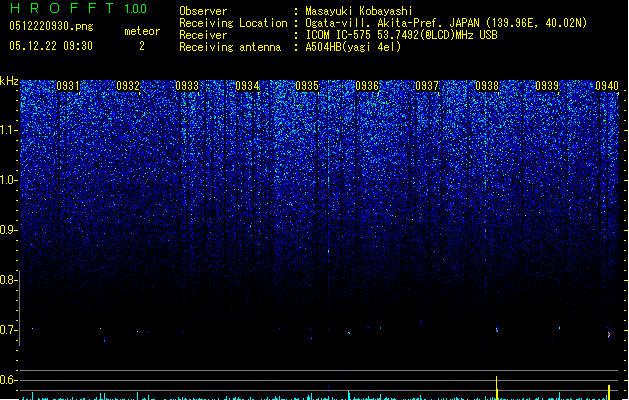The image size is (629, 400).
Task: Click the 0938 time marker
Action: (487, 86)
